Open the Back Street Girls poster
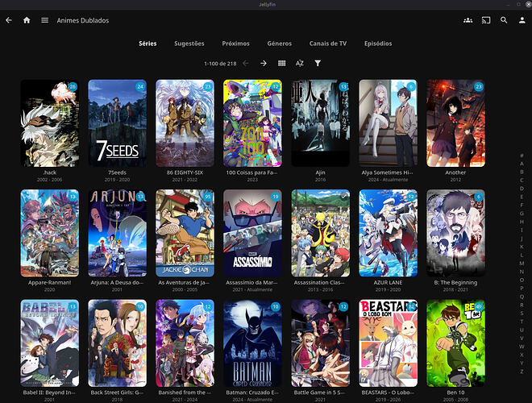This screenshot has width=532, height=403. pyautogui.click(x=118, y=343)
